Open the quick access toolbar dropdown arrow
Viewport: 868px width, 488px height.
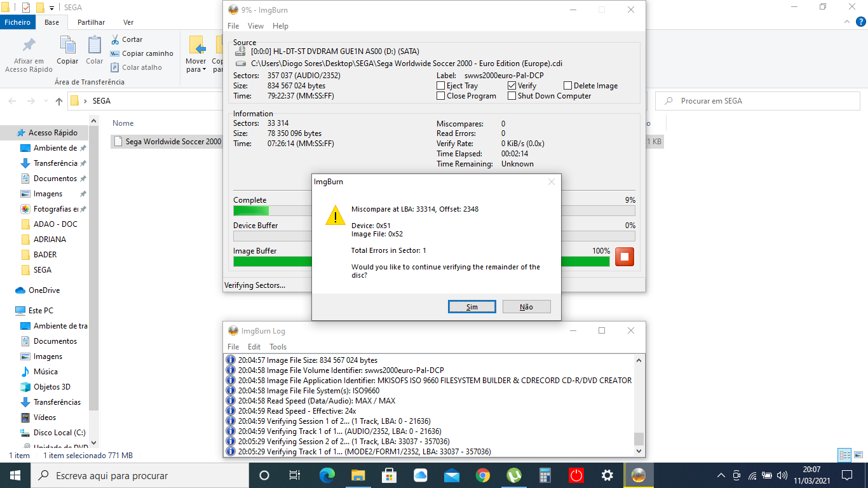51,8
